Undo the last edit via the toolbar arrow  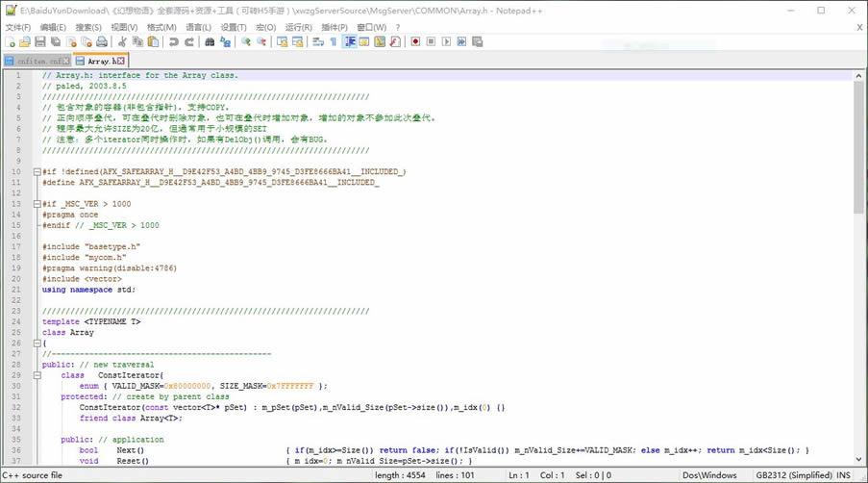click(x=174, y=42)
